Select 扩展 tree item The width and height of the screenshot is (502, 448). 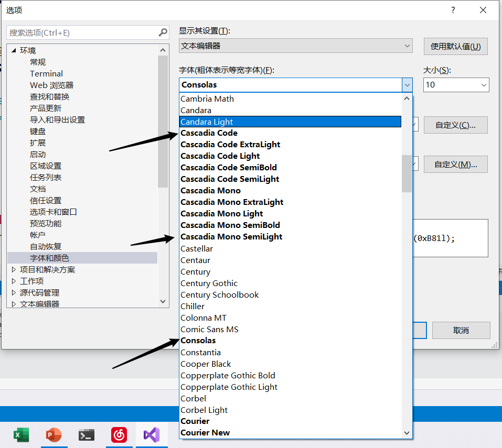38,143
